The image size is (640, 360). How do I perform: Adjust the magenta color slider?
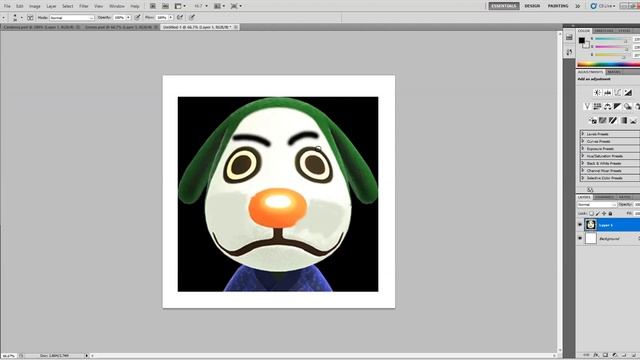tap(611, 47)
